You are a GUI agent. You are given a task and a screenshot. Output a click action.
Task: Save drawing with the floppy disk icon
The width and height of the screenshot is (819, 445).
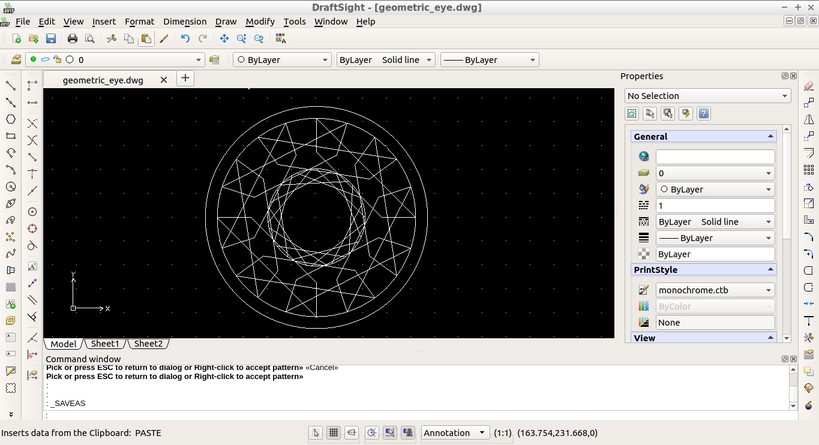[x=51, y=39]
